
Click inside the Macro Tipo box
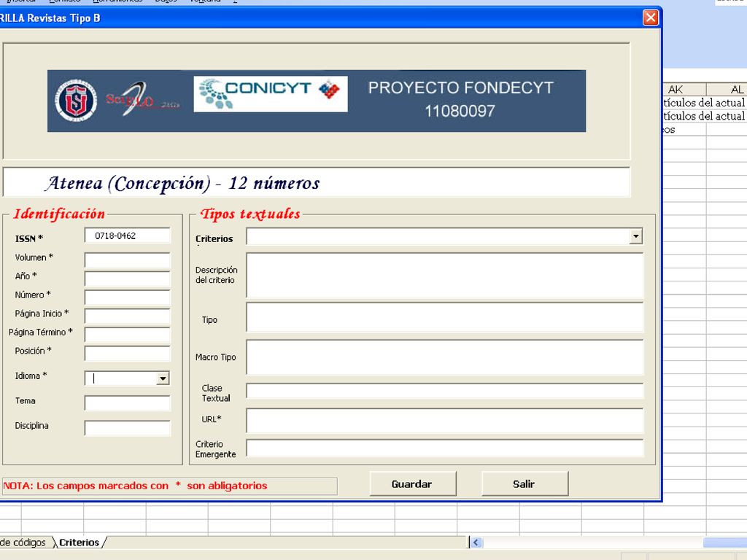(x=444, y=357)
